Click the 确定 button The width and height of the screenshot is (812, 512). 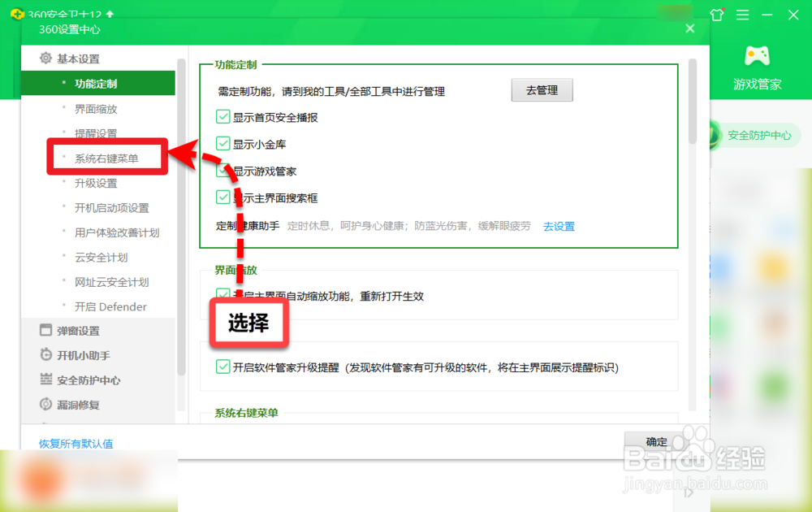pos(656,441)
